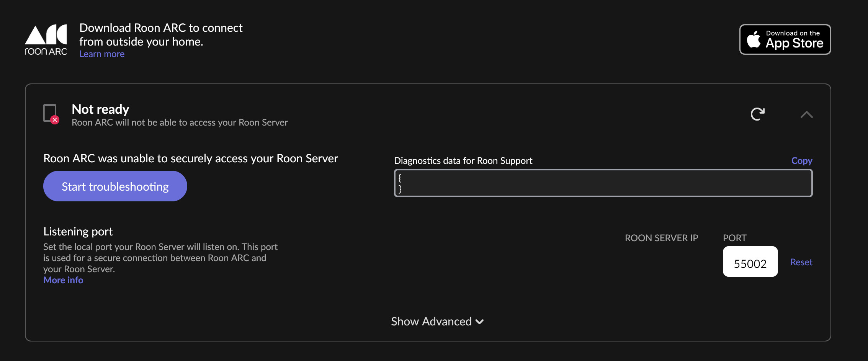
Task: Collapse the Not ready panel chevron
Action: pos(806,114)
